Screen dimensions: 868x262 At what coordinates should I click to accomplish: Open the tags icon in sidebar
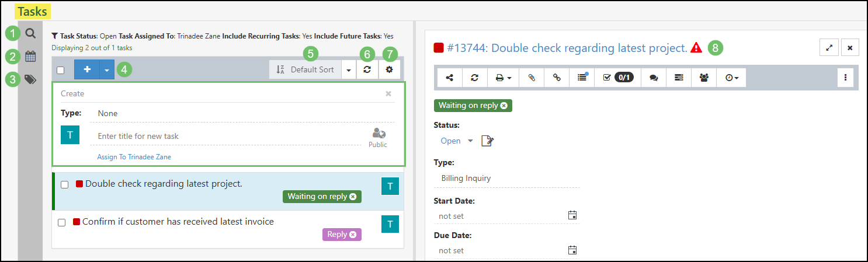point(30,79)
